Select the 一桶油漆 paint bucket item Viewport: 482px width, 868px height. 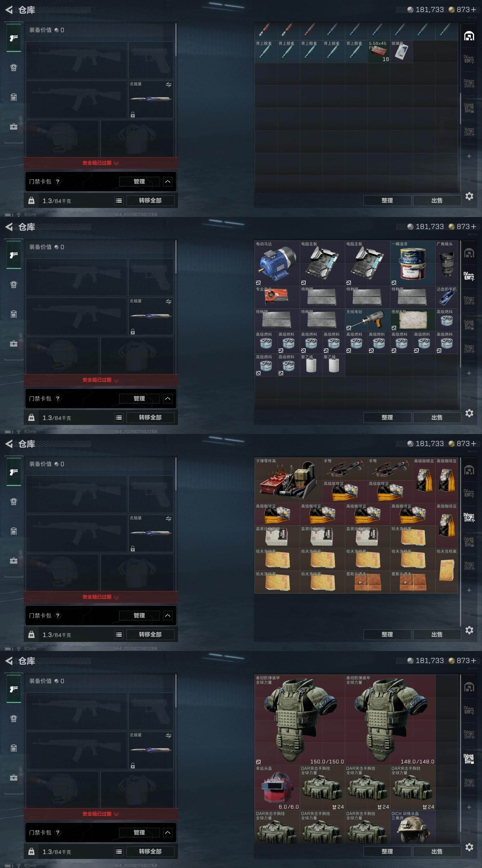click(x=413, y=263)
